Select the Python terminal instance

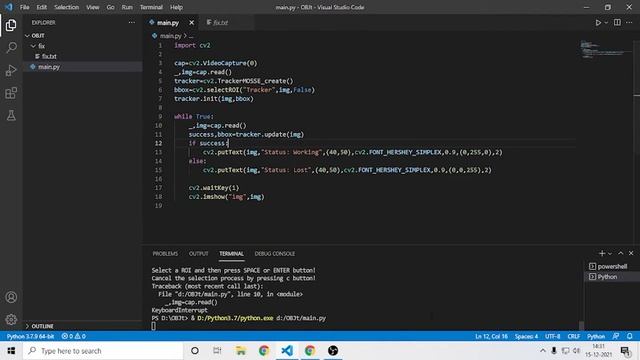pyautogui.click(x=607, y=277)
